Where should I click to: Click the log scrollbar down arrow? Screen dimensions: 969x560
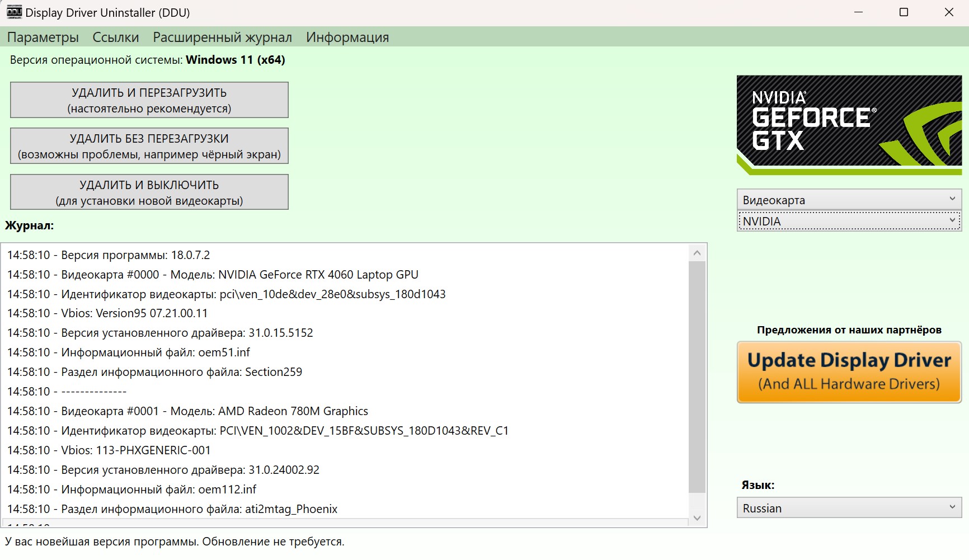697,518
